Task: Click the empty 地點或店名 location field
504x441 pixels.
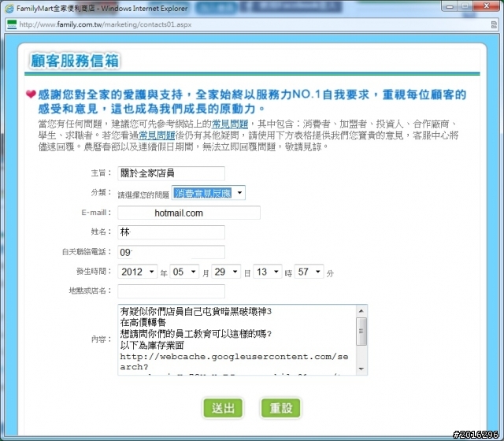Action: (171, 291)
